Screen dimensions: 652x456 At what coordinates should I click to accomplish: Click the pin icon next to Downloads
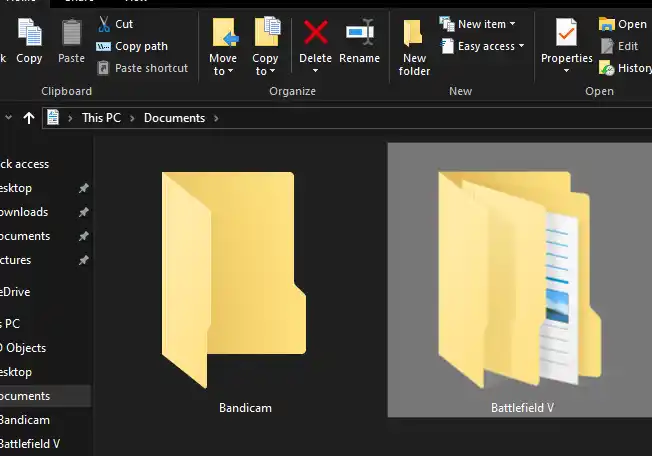[84, 212]
